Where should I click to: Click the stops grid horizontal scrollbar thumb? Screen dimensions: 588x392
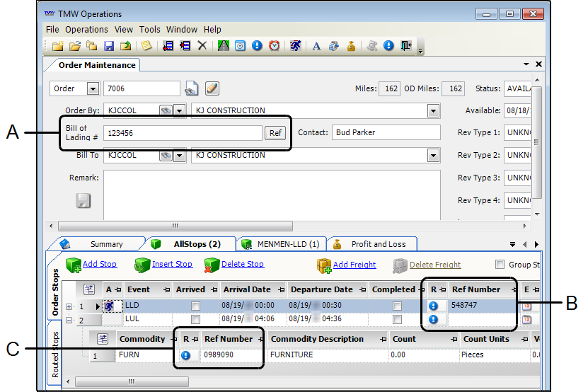tap(132, 381)
